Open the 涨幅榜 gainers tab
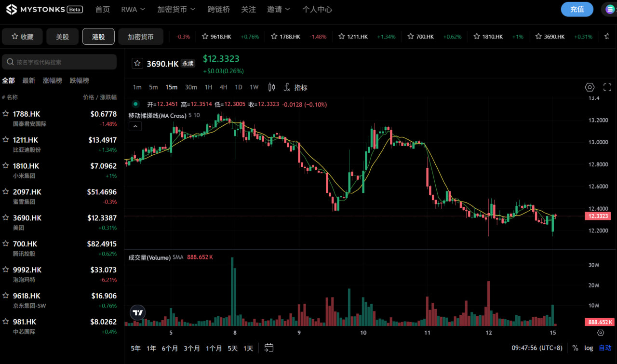The height and width of the screenshot is (364, 617). click(52, 81)
